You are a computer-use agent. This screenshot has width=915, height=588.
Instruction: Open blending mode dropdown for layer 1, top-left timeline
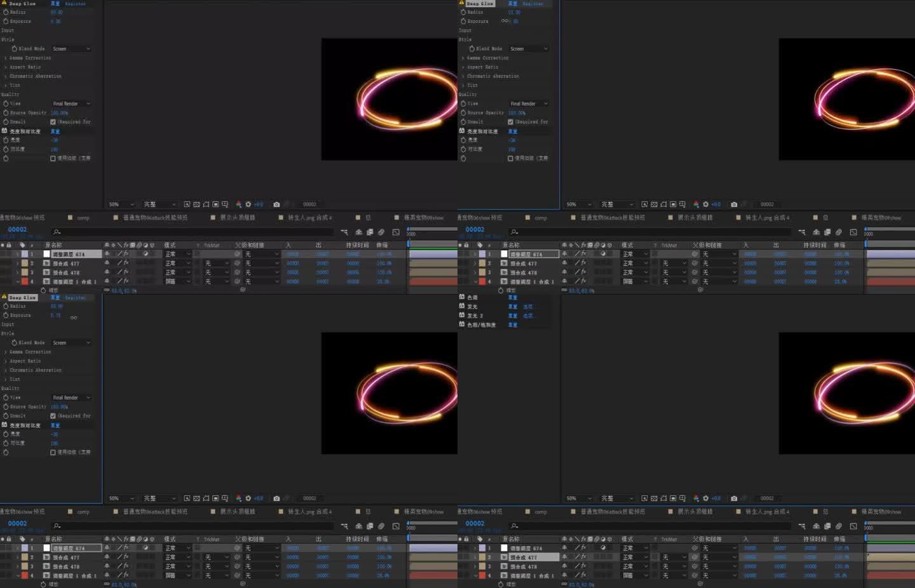178,254
